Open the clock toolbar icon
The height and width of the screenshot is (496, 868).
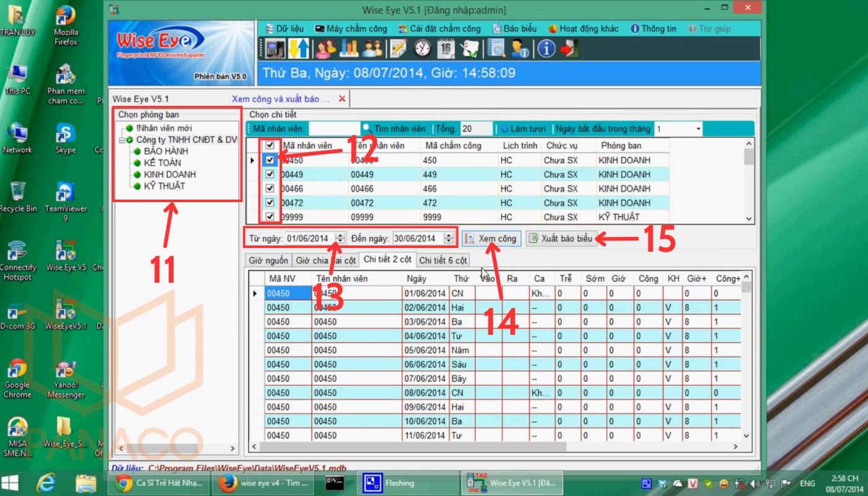pyautogui.click(x=422, y=48)
